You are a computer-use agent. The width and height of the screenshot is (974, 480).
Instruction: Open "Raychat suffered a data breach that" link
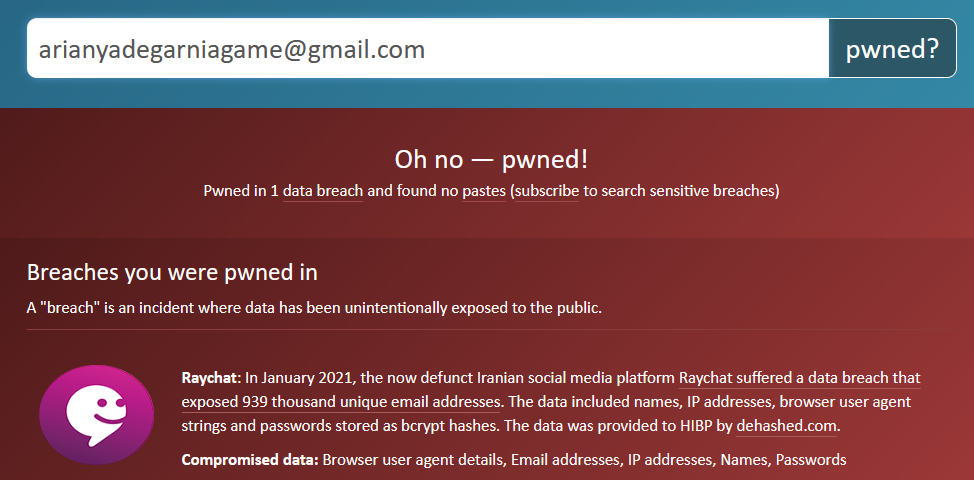point(800,378)
